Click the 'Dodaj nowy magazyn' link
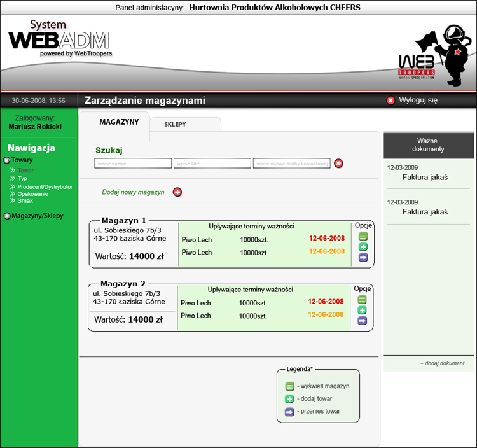Viewport: 477px width, 448px height. point(133,192)
